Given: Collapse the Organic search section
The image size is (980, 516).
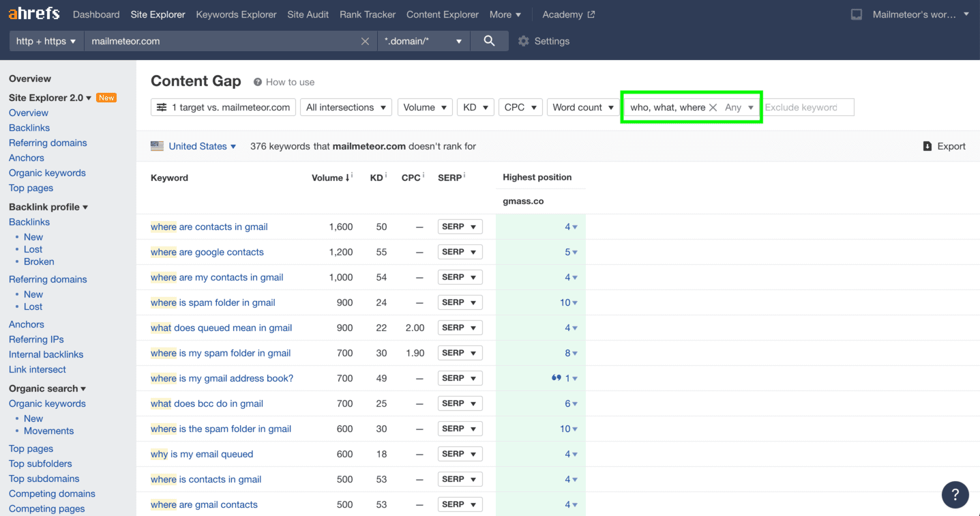Looking at the screenshot, I should click(48, 388).
